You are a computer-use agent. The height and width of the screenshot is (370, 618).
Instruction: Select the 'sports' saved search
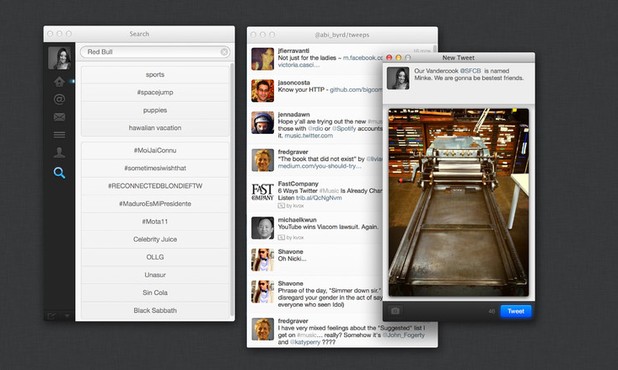tap(155, 74)
